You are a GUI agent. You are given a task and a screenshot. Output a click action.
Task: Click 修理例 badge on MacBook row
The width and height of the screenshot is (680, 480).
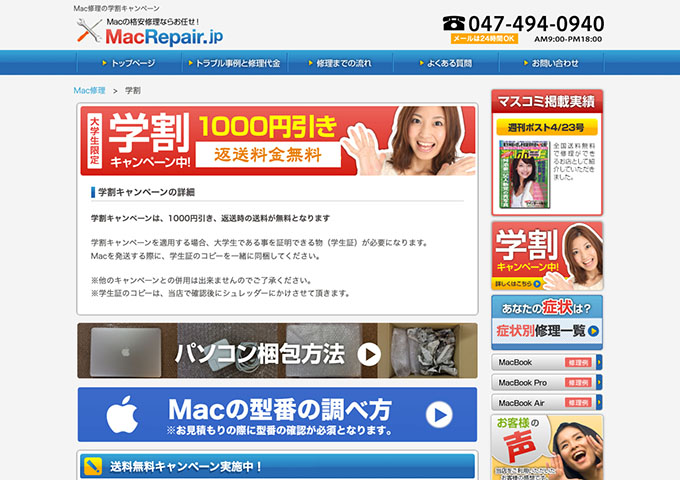[578, 362]
